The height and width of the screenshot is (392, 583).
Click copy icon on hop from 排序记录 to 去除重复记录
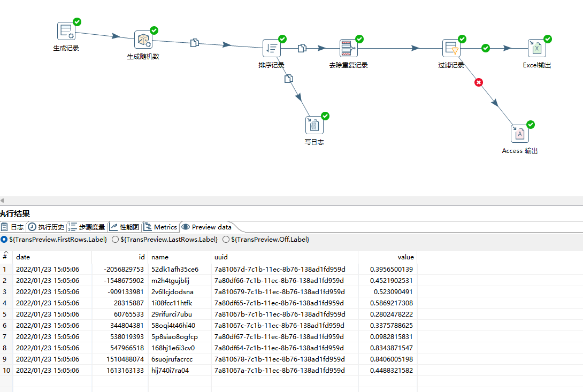302,48
